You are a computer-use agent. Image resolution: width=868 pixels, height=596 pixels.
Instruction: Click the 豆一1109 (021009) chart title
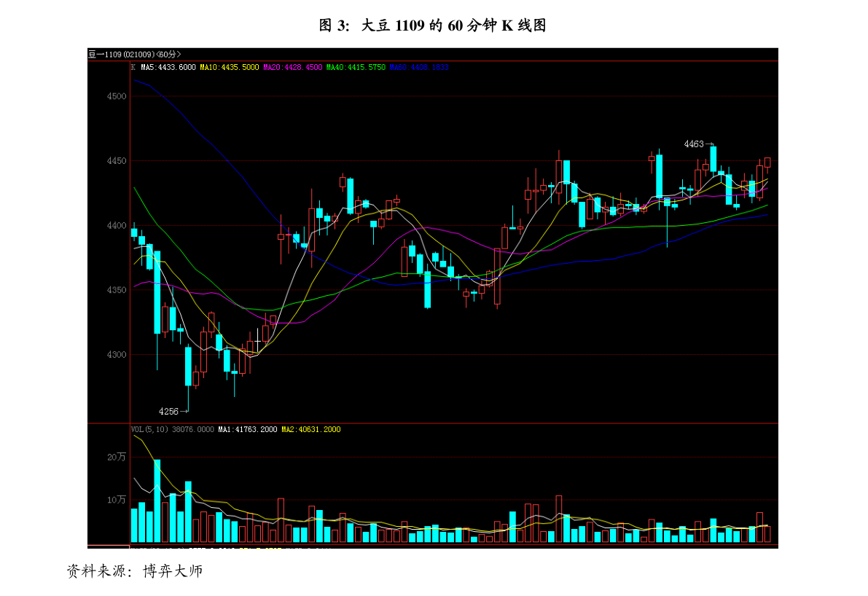coord(134,55)
